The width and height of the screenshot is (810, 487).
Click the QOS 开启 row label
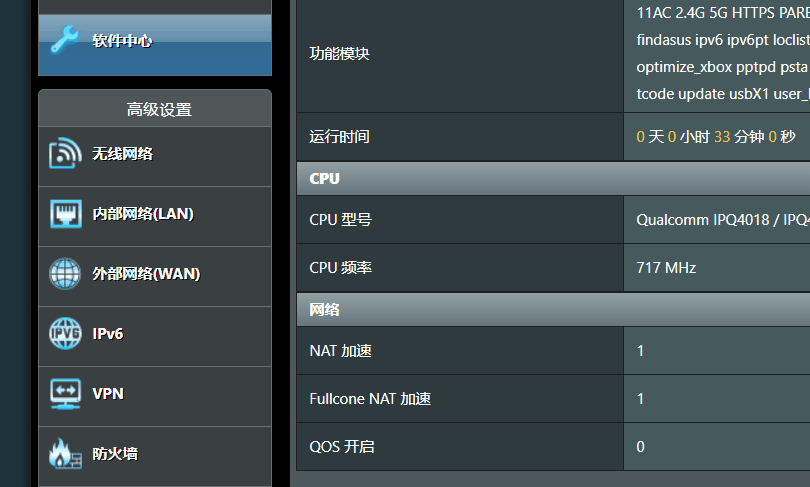click(x=342, y=446)
